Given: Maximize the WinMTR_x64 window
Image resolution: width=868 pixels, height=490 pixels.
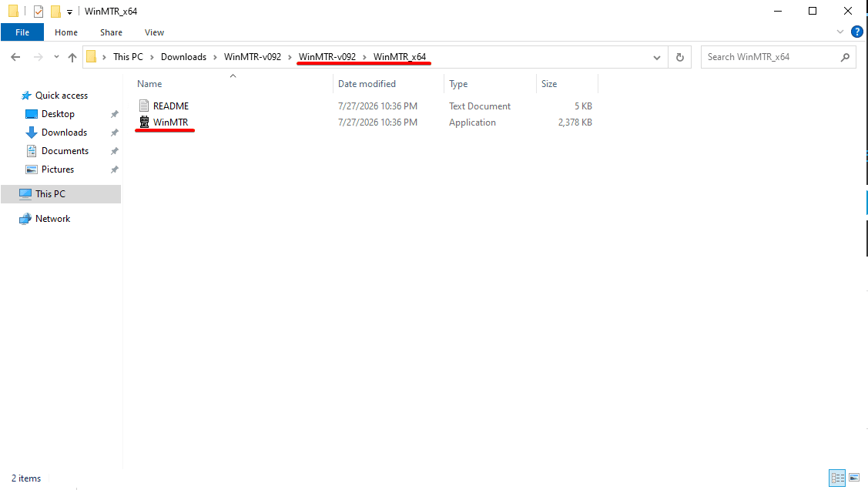Looking at the screenshot, I should (x=812, y=11).
